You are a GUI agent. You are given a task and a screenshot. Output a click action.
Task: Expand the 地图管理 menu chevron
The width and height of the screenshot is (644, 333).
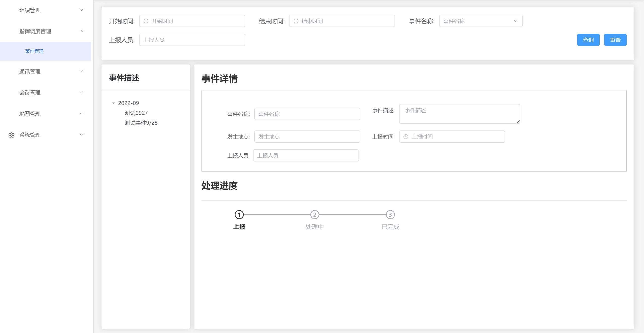pos(81,114)
